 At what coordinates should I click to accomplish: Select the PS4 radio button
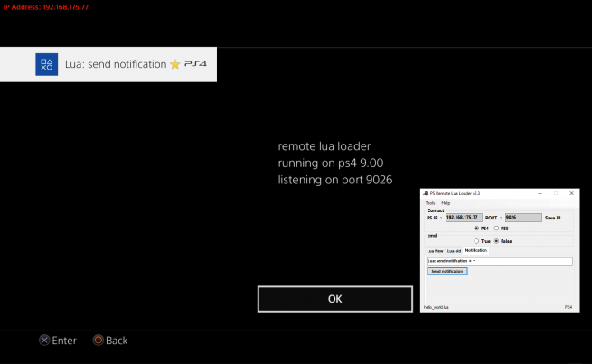[x=476, y=229]
